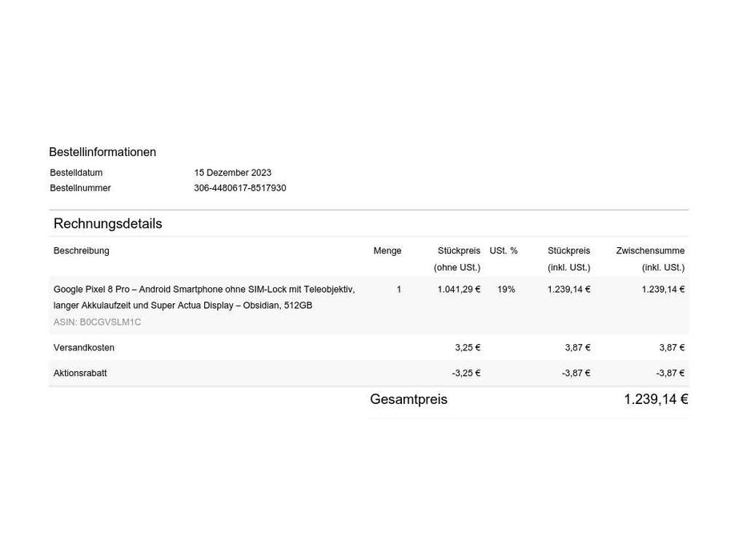747x560 pixels.
Task: Click the USt. % column header
Action: pos(503,251)
